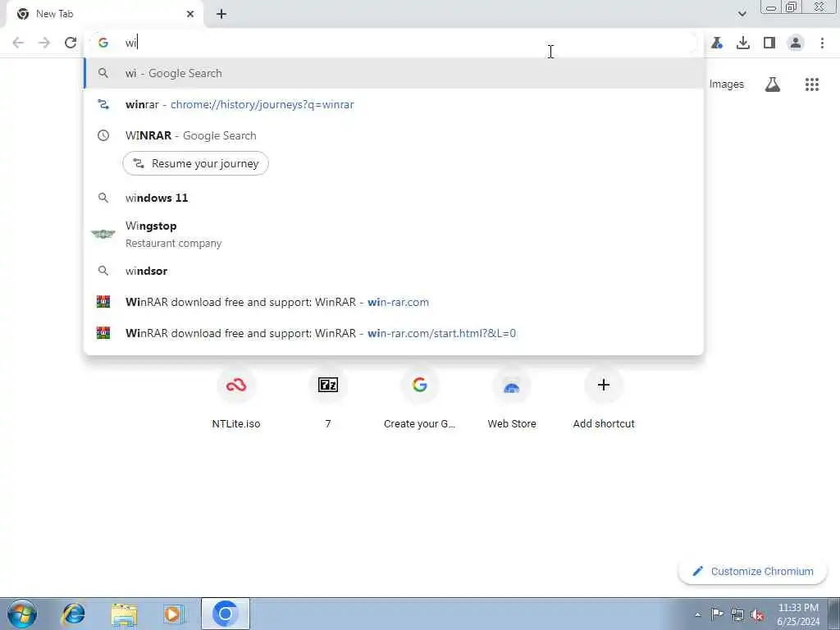
Task: Click Resume your journey chip
Action: click(195, 163)
